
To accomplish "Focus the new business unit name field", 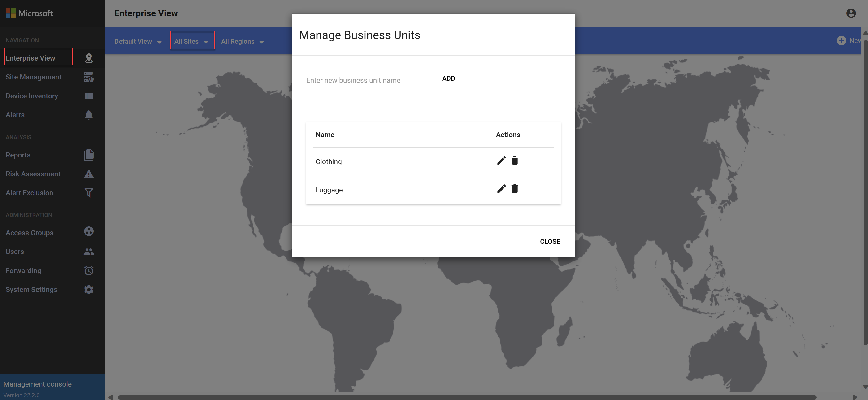I will (x=366, y=81).
